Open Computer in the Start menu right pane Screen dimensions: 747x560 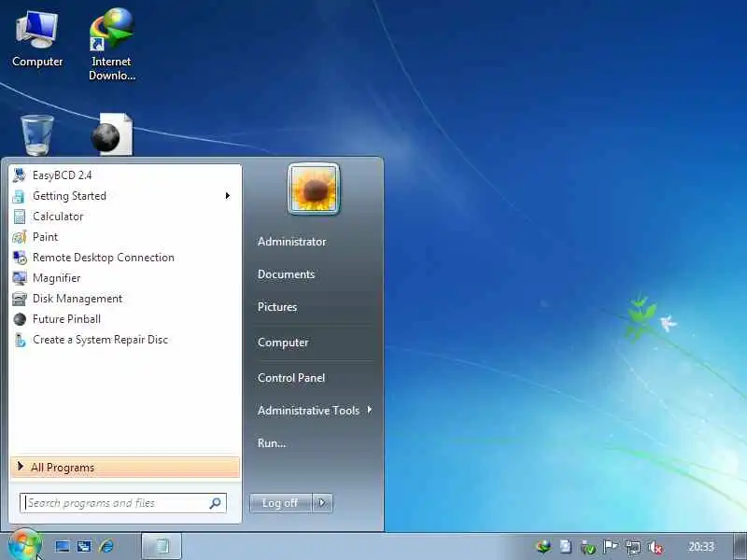(283, 343)
